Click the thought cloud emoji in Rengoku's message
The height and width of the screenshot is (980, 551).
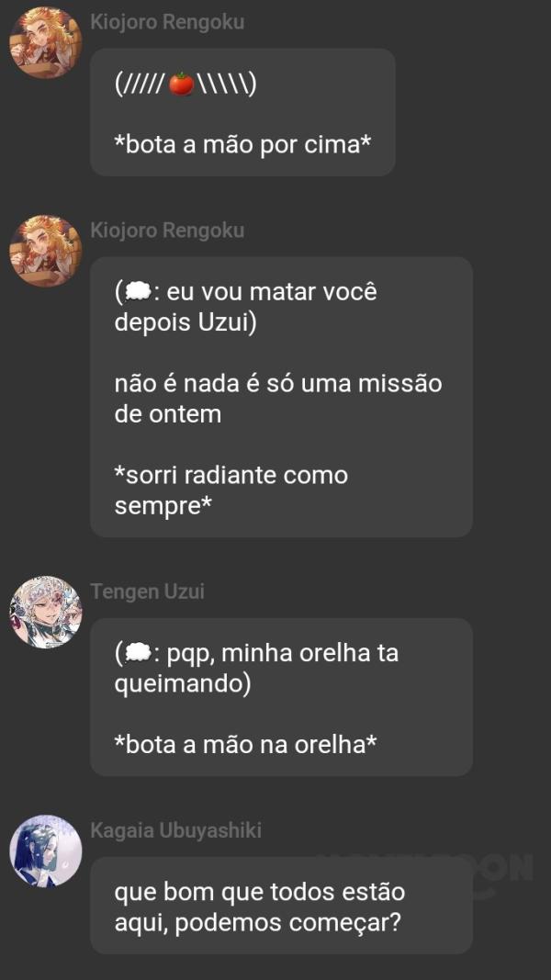coord(137,292)
